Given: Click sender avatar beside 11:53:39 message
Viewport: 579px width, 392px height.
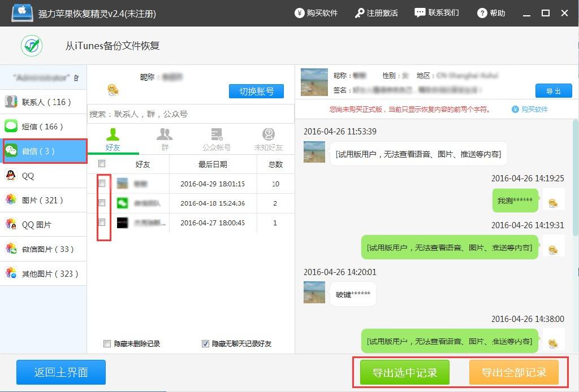Looking at the screenshot, I should click(x=314, y=152).
